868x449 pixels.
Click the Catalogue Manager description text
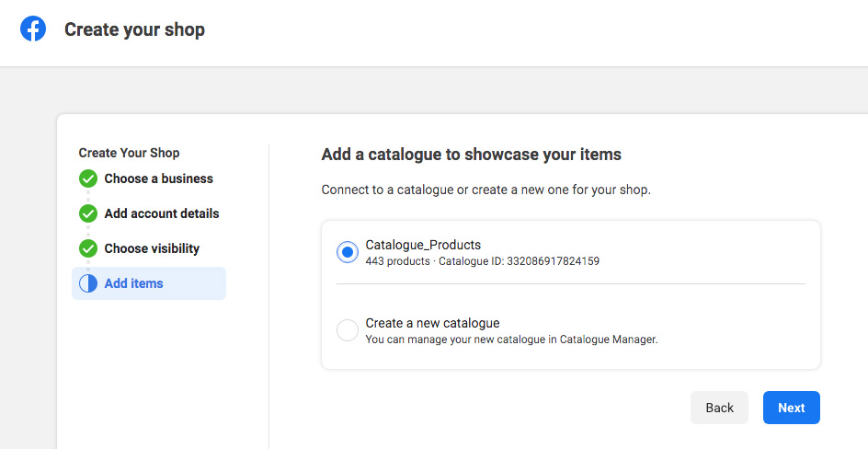click(x=511, y=340)
